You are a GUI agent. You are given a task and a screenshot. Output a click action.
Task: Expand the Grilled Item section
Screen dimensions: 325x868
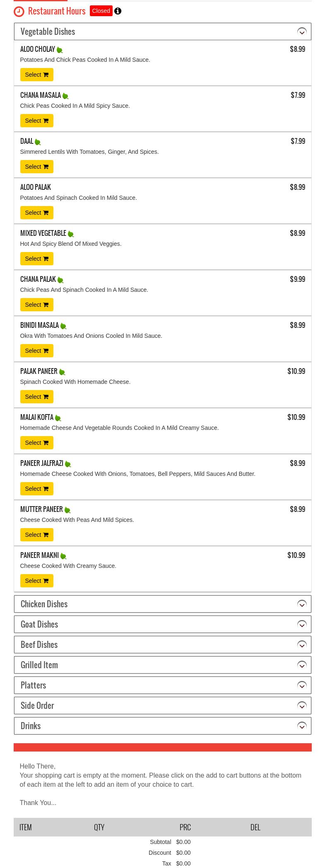(x=302, y=665)
